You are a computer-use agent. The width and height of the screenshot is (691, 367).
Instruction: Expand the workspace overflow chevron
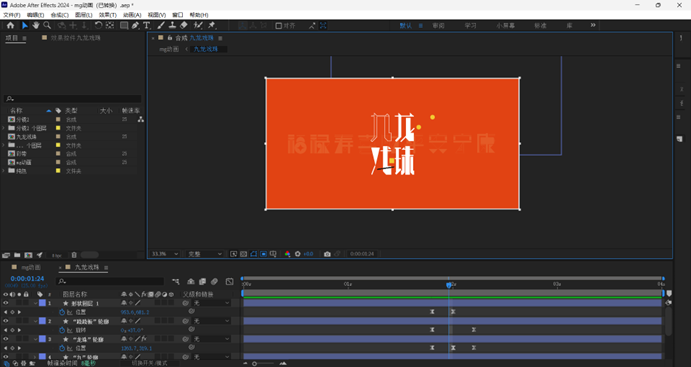pyautogui.click(x=593, y=25)
